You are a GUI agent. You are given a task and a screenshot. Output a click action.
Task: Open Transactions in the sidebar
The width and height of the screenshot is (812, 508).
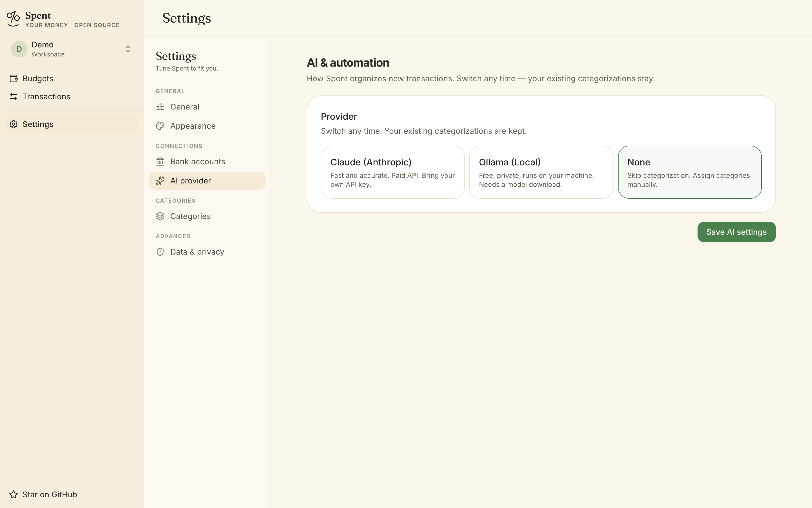72,97
